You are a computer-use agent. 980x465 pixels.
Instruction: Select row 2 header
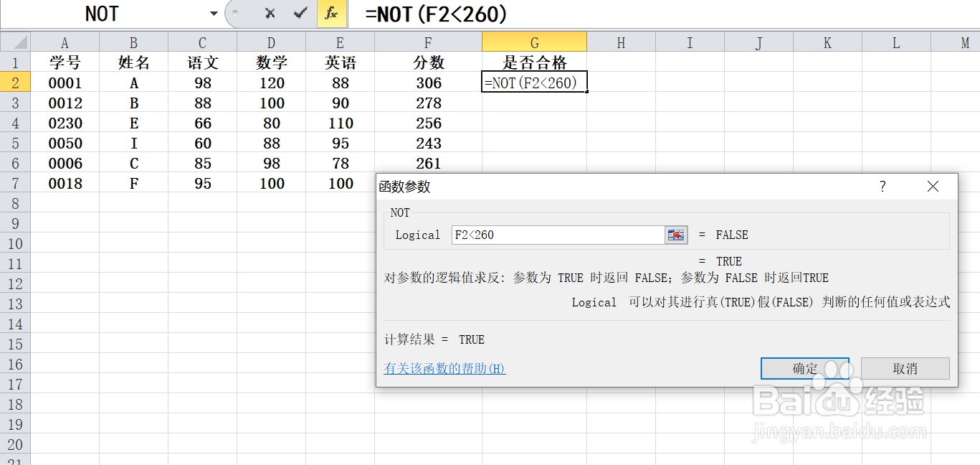coord(15,83)
